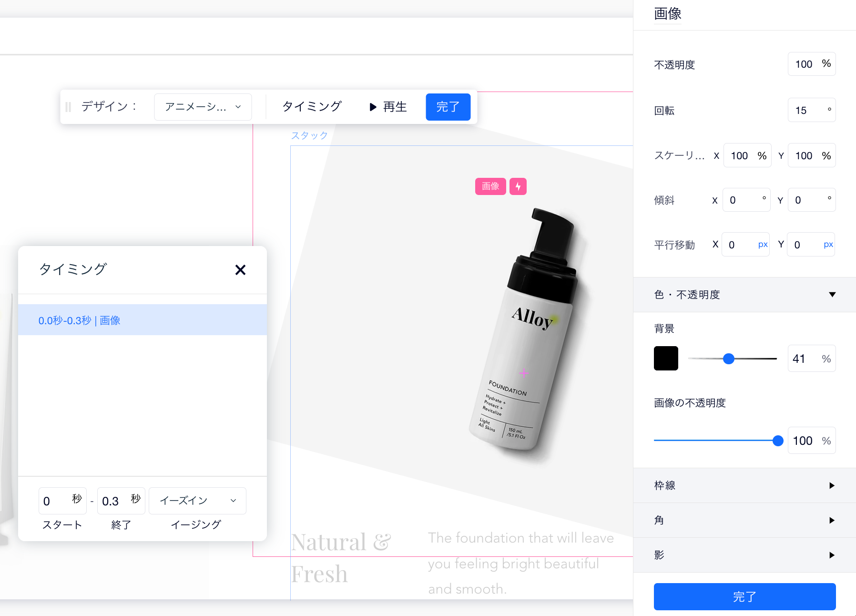Click the 完了 button in the 画像 panel
This screenshot has height=616, width=856.
coord(744,596)
